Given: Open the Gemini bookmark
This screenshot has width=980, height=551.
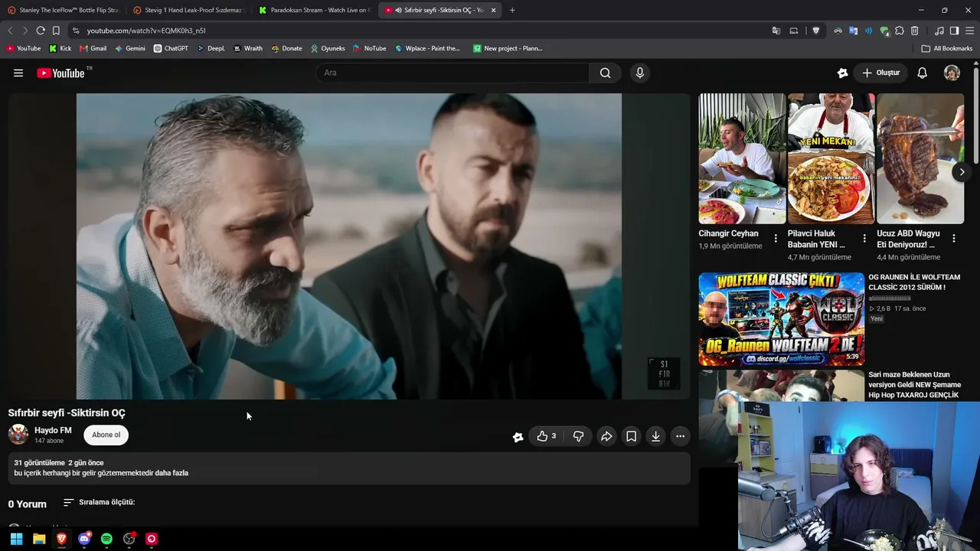Looking at the screenshot, I should tap(130, 48).
